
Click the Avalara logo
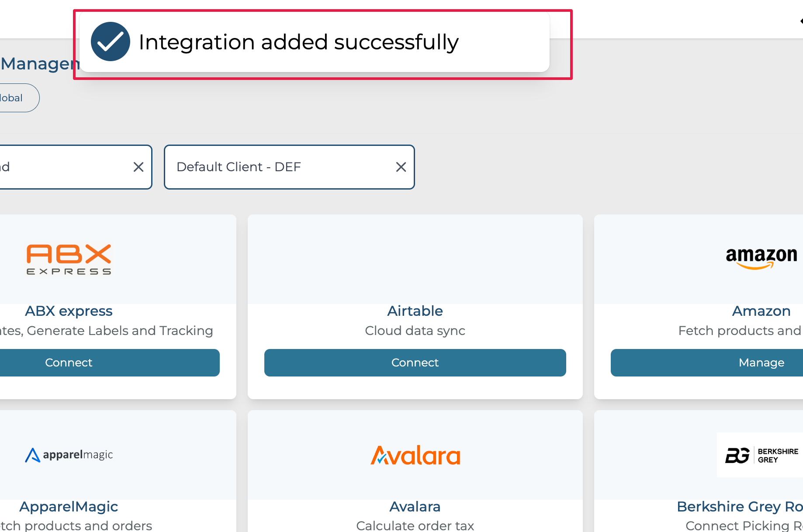(415, 455)
